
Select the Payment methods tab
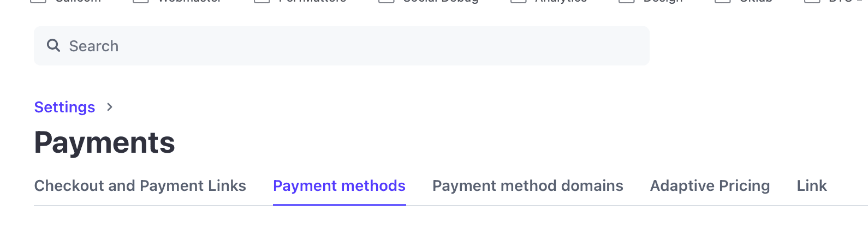(x=339, y=186)
